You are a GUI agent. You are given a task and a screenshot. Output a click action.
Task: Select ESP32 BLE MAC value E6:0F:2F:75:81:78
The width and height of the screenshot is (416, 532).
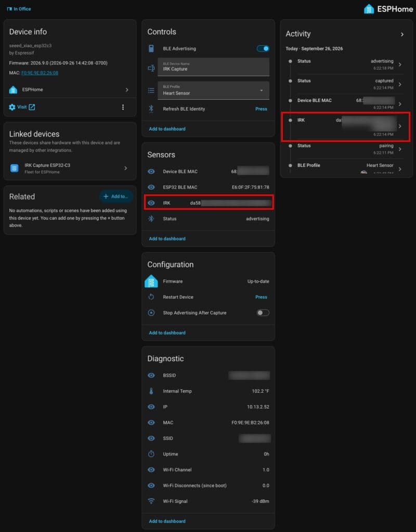(251, 187)
